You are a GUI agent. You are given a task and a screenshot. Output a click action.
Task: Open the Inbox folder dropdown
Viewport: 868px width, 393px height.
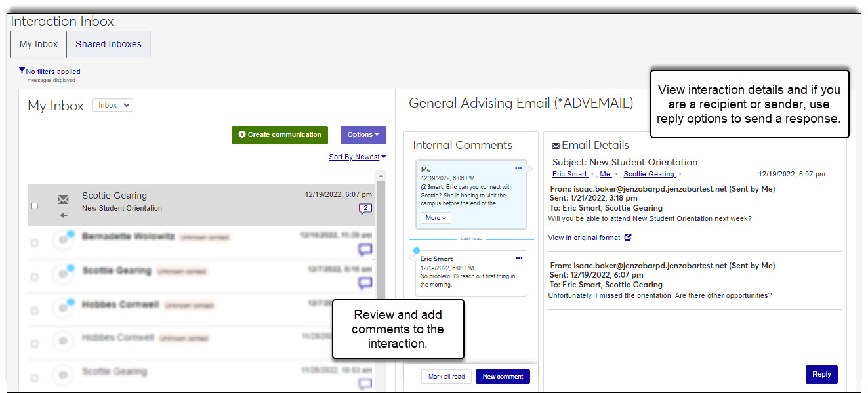[112, 105]
